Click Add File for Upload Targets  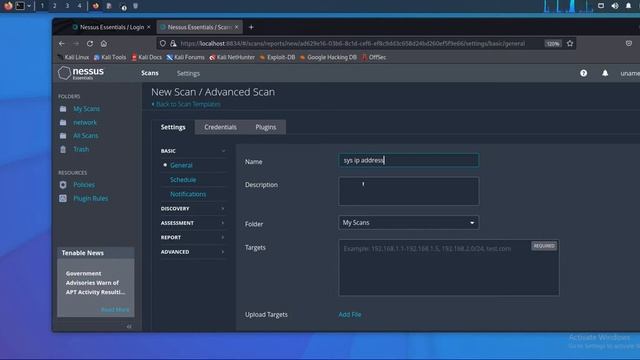coord(350,315)
